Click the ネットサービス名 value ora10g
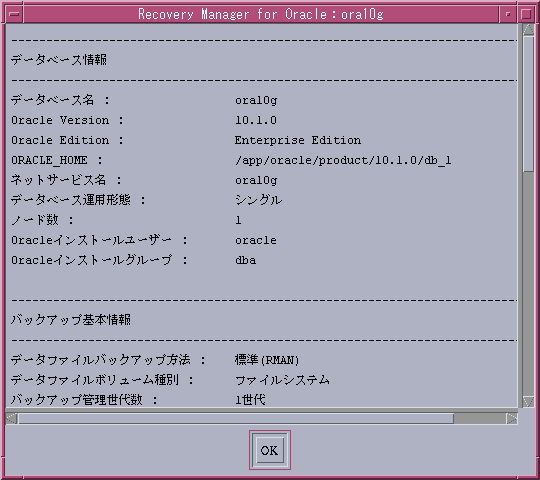The height and width of the screenshot is (480, 540). click(x=256, y=180)
